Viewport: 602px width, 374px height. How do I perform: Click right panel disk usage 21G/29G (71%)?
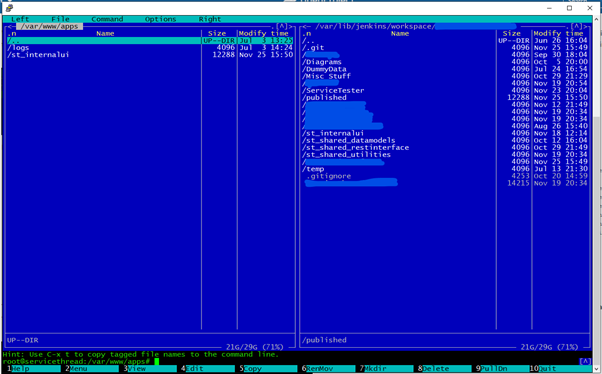pos(549,347)
